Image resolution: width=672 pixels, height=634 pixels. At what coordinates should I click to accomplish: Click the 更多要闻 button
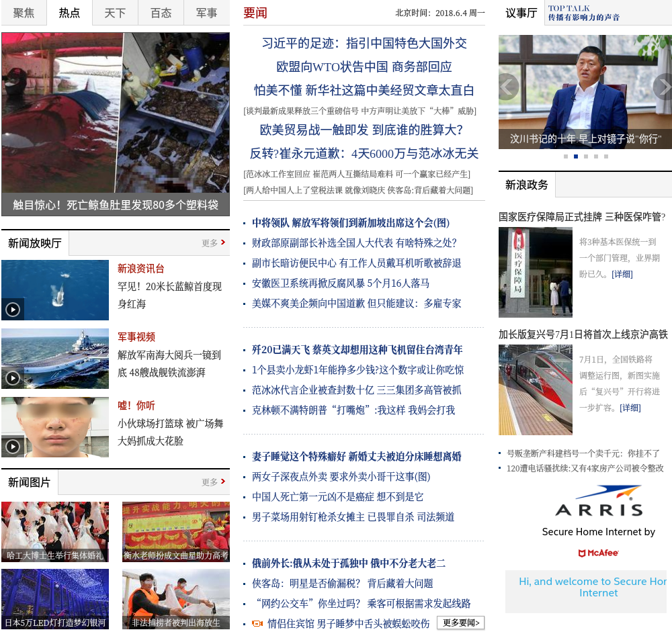tap(460, 623)
